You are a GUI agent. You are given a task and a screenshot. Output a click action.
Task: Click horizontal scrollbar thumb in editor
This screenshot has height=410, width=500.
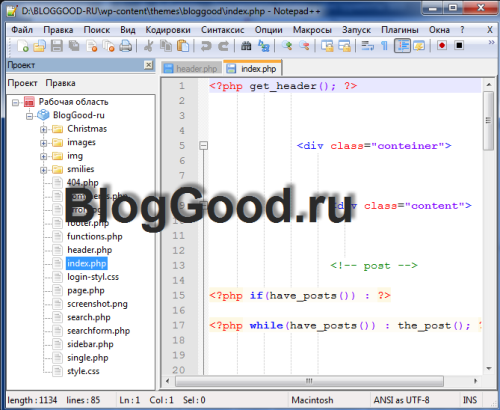point(309,381)
